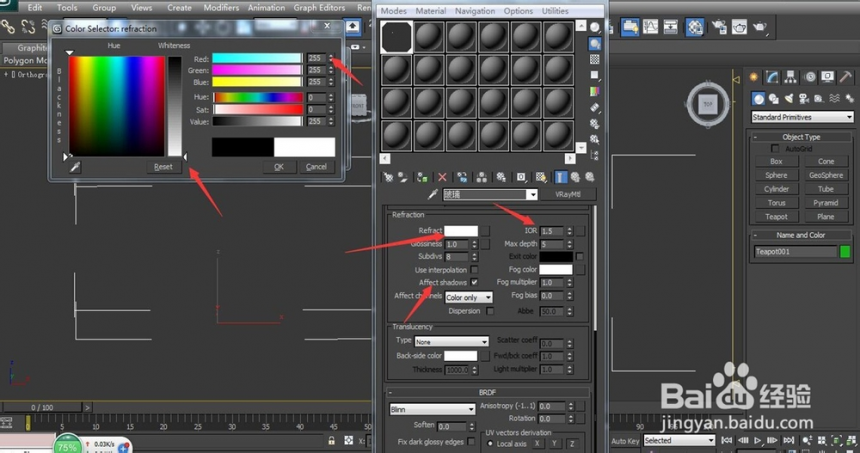Click Show End Result icon in Material Editor
The height and width of the screenshot is (453, 860).
click(x=561, y=177)
